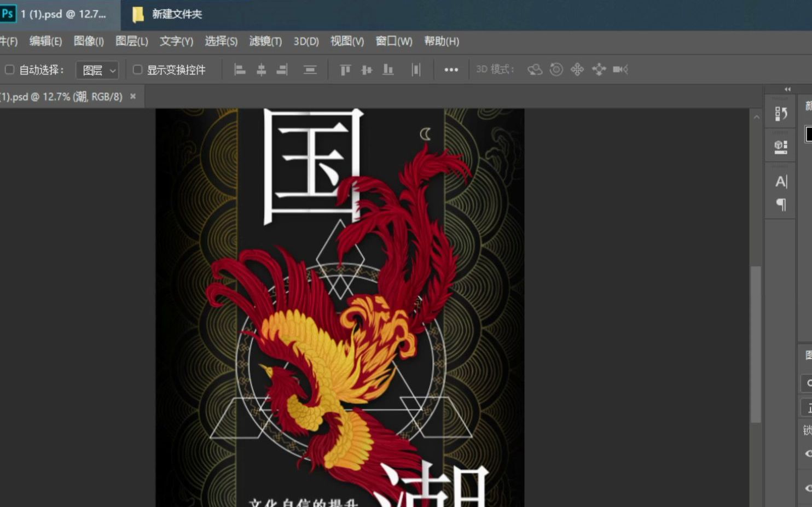The image size is (812, 507).
Task: Close the psd document tab
Action: (133, 96)
